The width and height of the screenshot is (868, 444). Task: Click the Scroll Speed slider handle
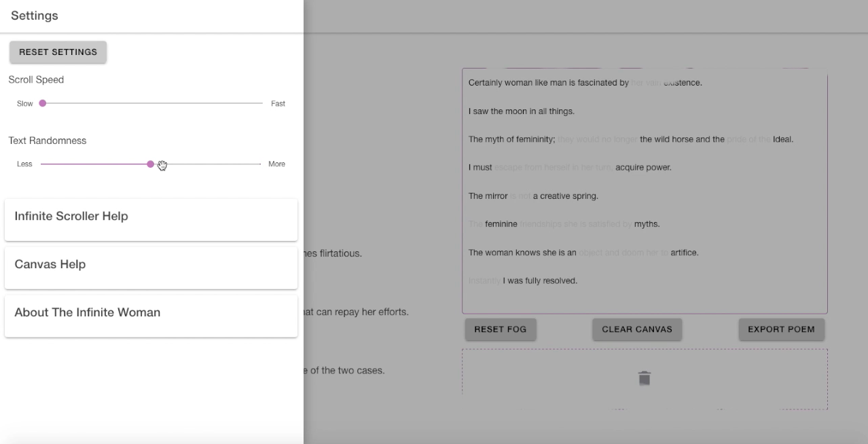click(43, 104)
